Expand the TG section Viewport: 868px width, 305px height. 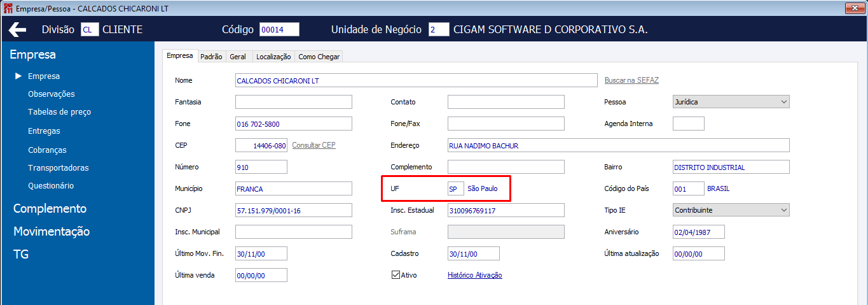[x=21, y=254]
